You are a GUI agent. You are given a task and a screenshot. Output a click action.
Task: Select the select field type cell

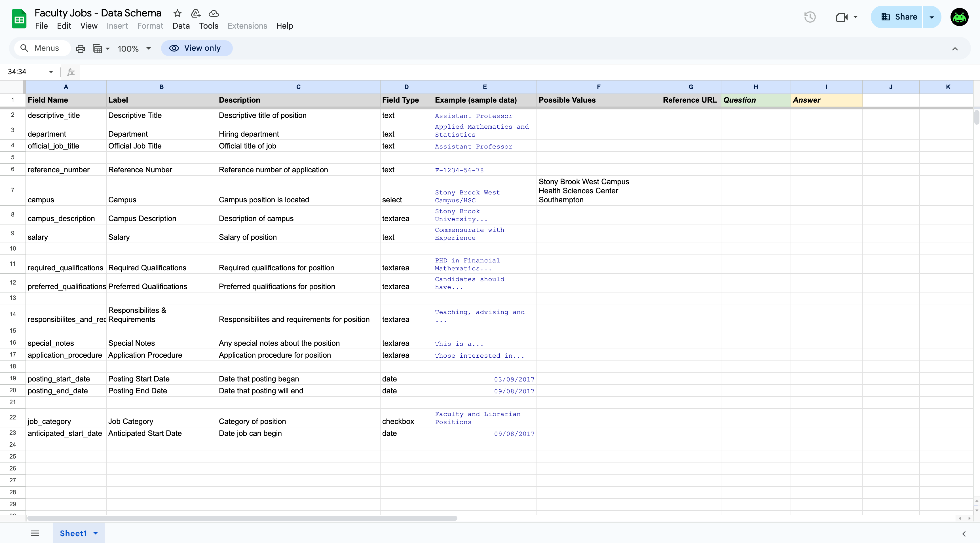(x=406, y=190)
